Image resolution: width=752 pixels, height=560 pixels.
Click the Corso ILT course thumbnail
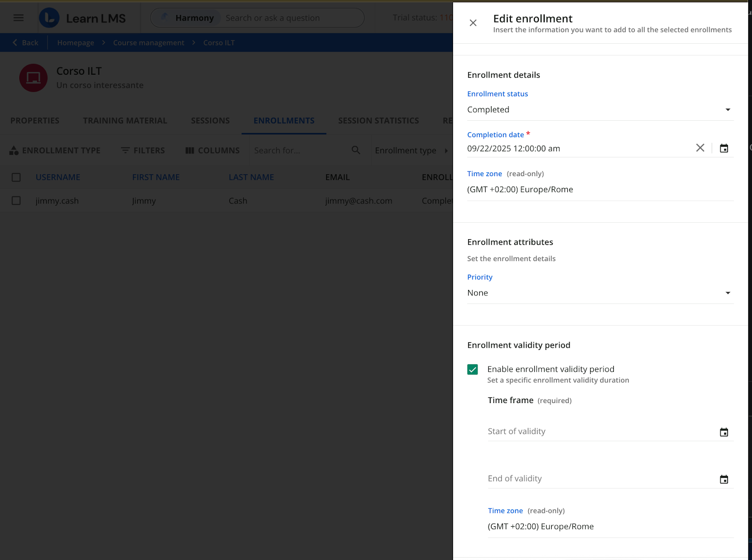pyautogui.click(x=33, y=78)
